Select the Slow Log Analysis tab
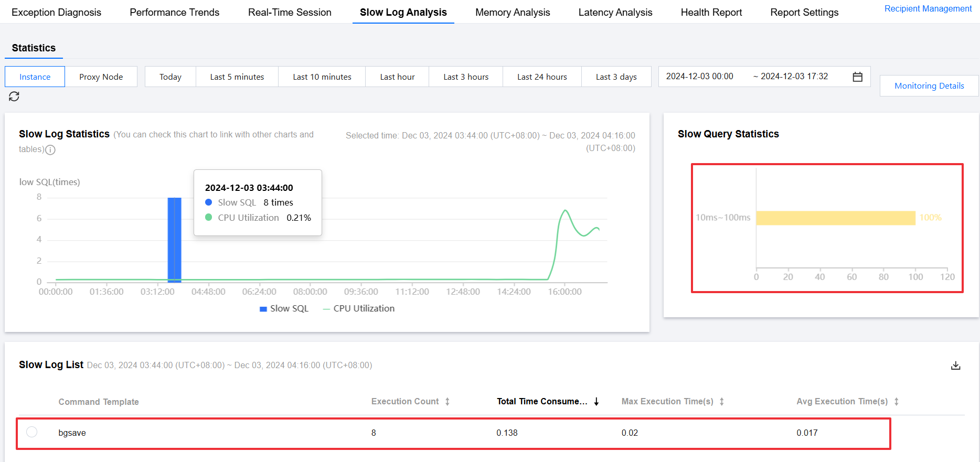The width and height of the screenshot is (980, 462). tap(403, 12)
